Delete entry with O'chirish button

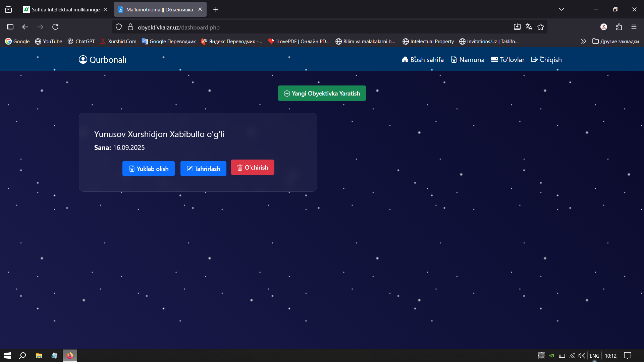click(252, 167)
